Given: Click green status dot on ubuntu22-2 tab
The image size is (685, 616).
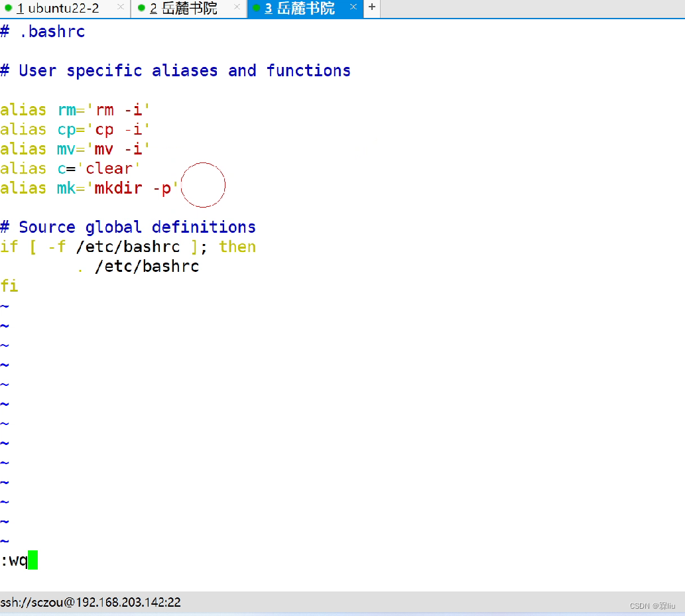Looking at the screenshot, I should [8, 7].
